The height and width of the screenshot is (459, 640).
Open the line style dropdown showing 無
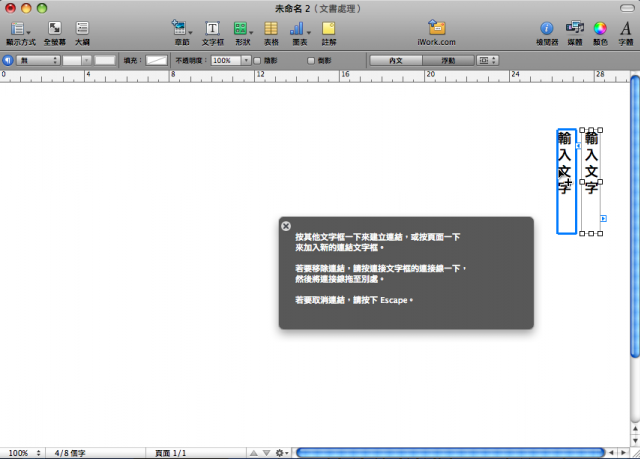point(38,60)
